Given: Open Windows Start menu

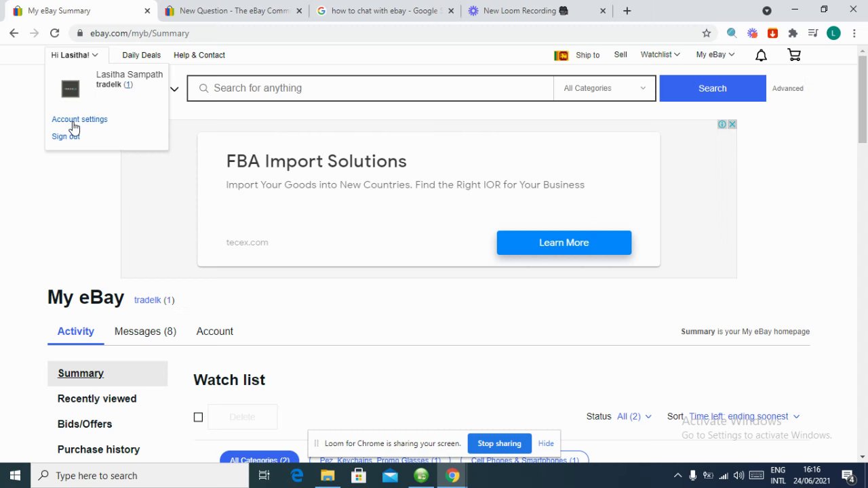Looking at the screenshot, I should pos(15,476).
